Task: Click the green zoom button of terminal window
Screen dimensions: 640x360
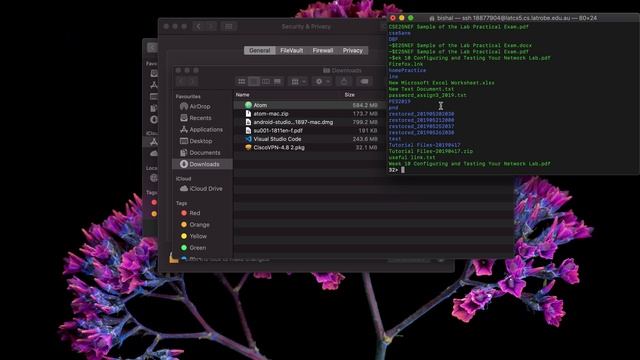Action: coord(411,18)
